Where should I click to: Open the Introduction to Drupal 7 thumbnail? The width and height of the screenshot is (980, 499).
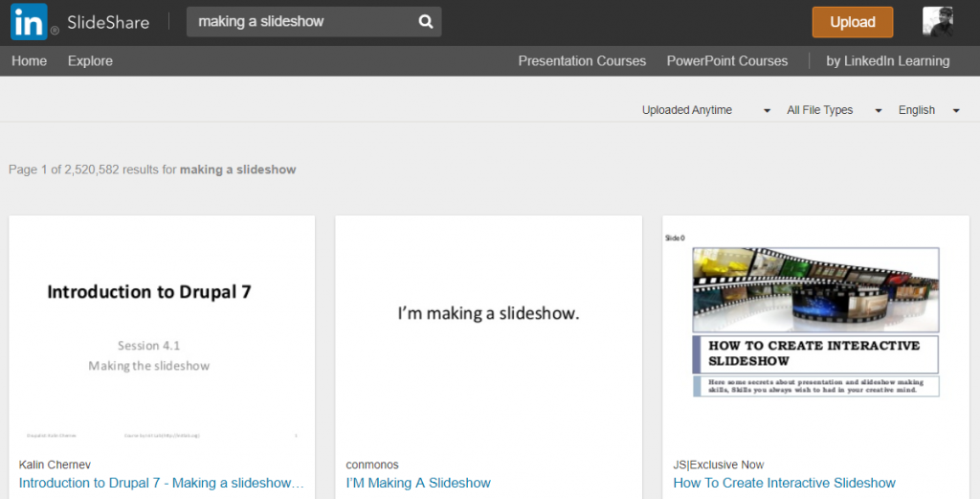tap(162, 330)
